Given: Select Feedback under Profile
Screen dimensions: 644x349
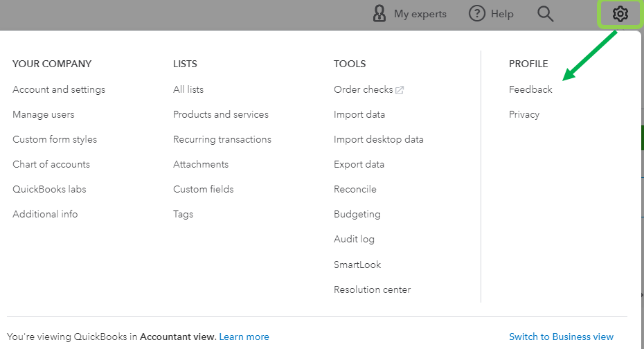Looking at the screenshot, I should [530, 89].
